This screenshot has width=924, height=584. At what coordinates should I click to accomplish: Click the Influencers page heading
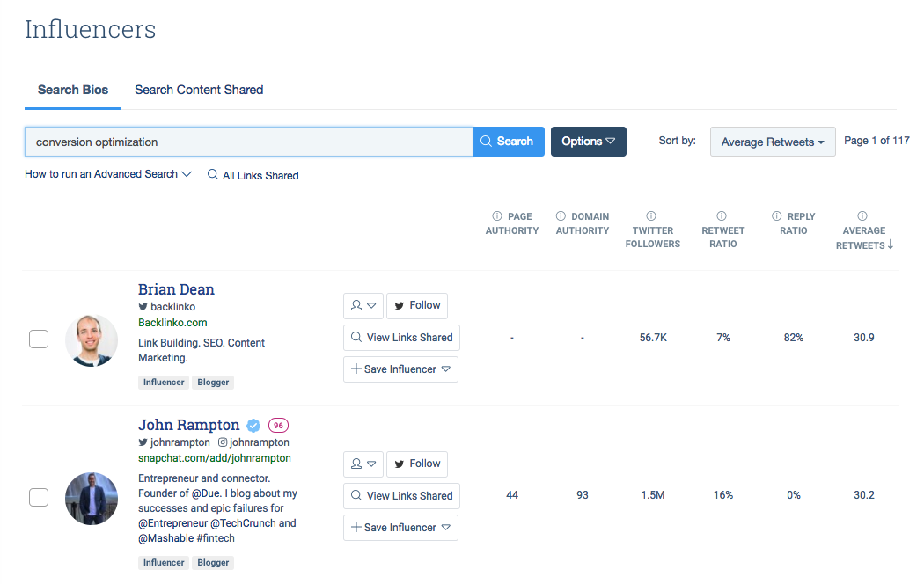(90, 29)
